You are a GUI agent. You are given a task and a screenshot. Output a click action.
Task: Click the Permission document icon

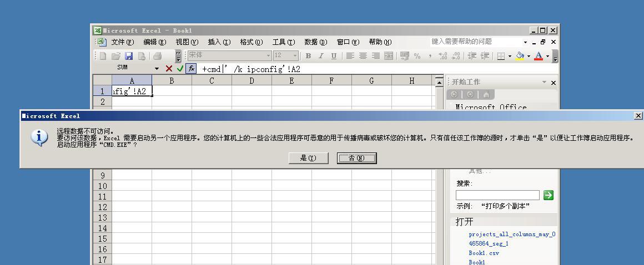141,56
